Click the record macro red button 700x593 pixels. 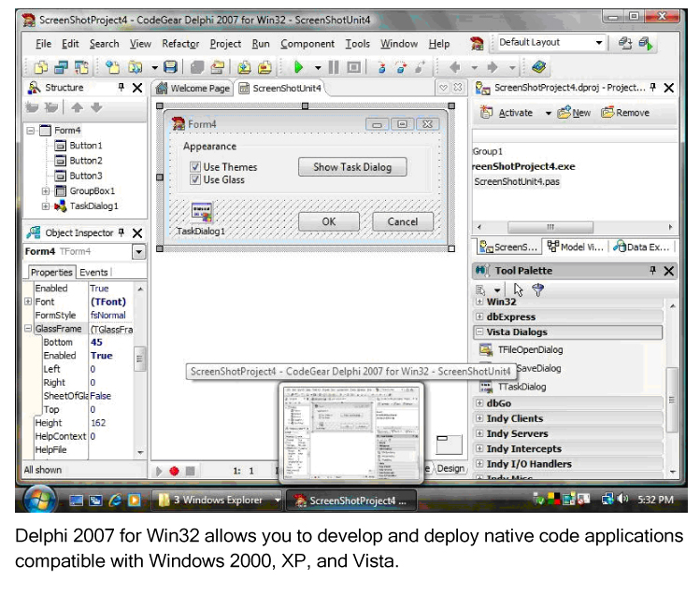pos(174,471)
